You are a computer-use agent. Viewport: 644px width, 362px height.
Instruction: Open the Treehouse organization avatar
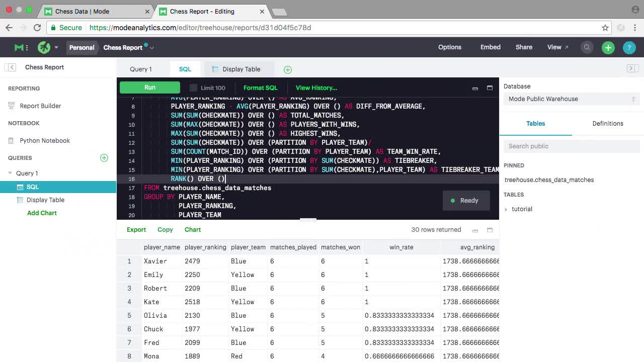pyautogui.click(x=44, y=47)
